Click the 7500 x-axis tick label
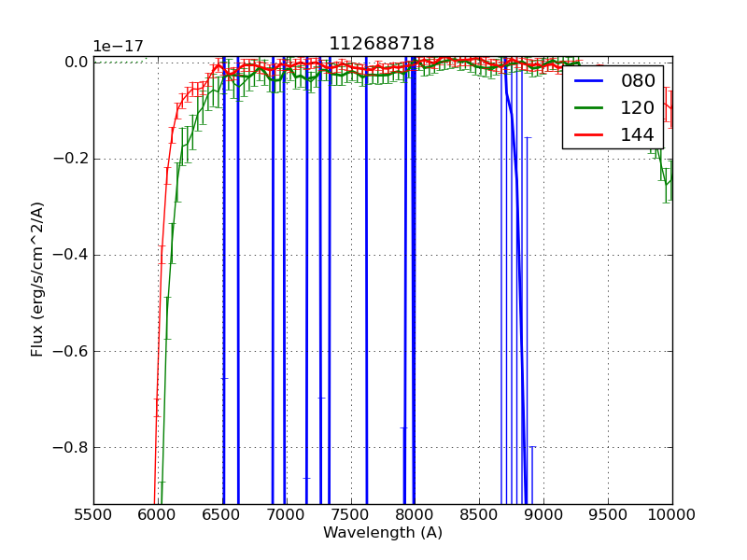 click(x=351, y=513)
